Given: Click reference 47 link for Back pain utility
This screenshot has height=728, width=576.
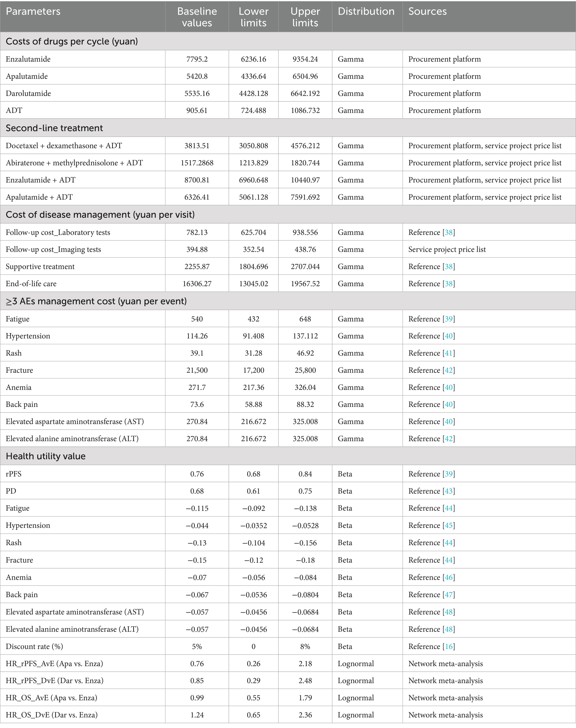Looking at the screenshot, I should (x=449, y=595).
